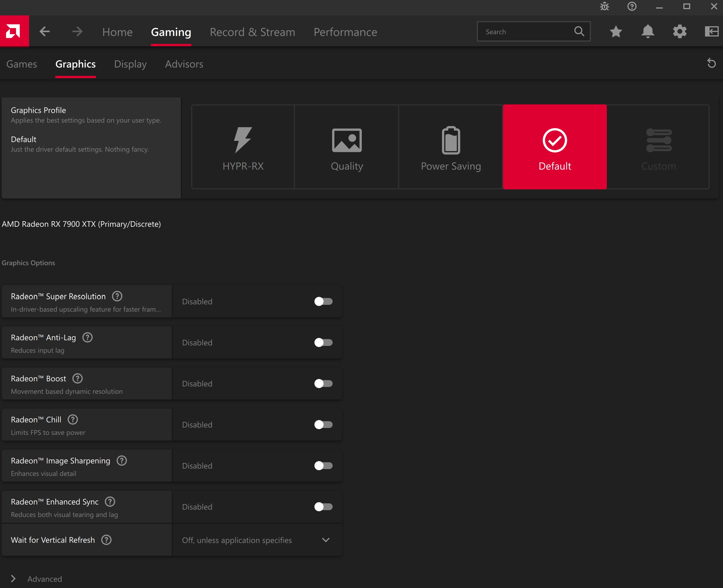Select the Power Saving profile
This screenshot has width=723, height=588.
pos(451,147)
